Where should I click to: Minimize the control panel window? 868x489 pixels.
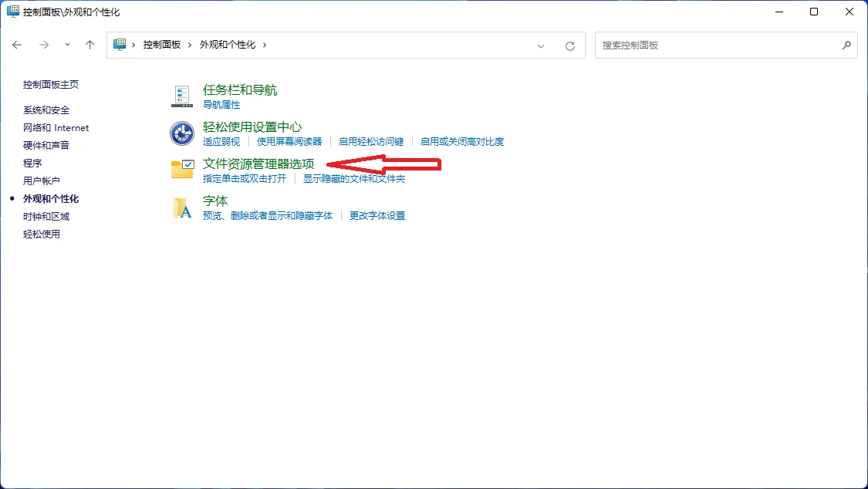tap(779, 12)
